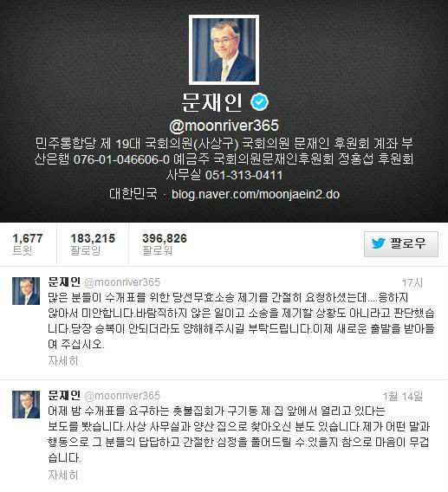Click the blue verified badge icon
The width and height of the screenshot is (448, 492).
tap(260, 101)
